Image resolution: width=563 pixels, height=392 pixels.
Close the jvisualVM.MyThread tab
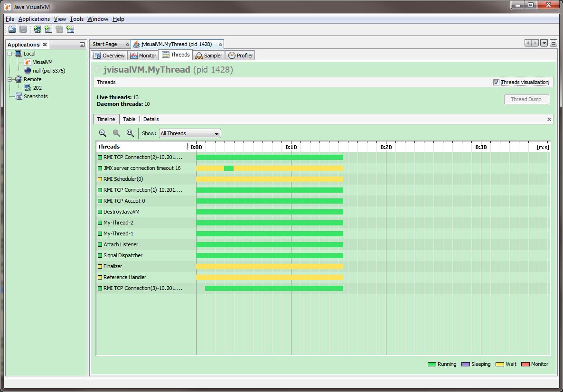(220, 45)
